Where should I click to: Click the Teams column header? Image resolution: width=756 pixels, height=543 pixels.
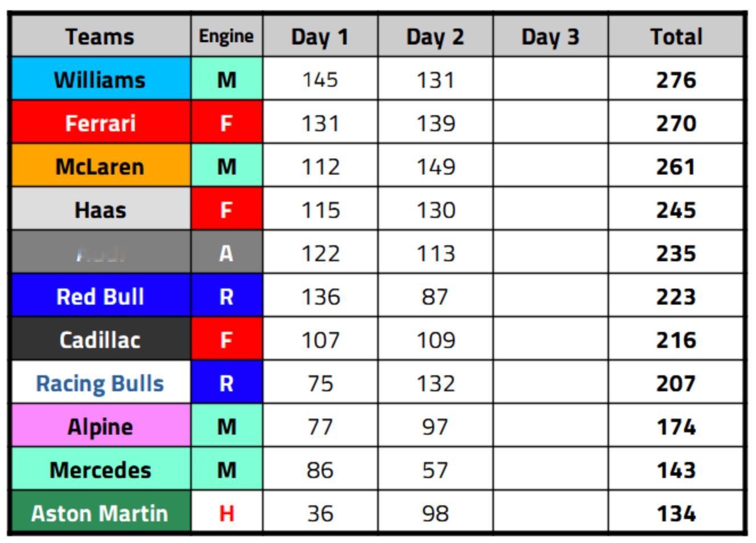click(x=100, y=37)
